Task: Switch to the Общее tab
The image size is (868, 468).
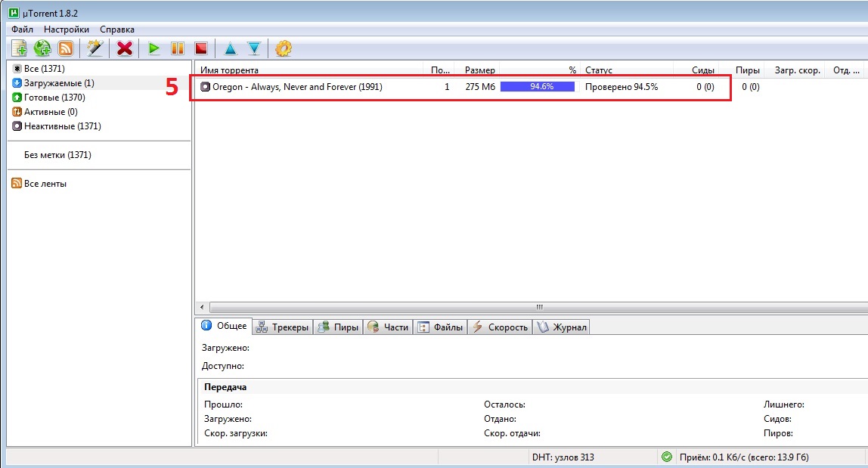Action: (x=225, y=326)
